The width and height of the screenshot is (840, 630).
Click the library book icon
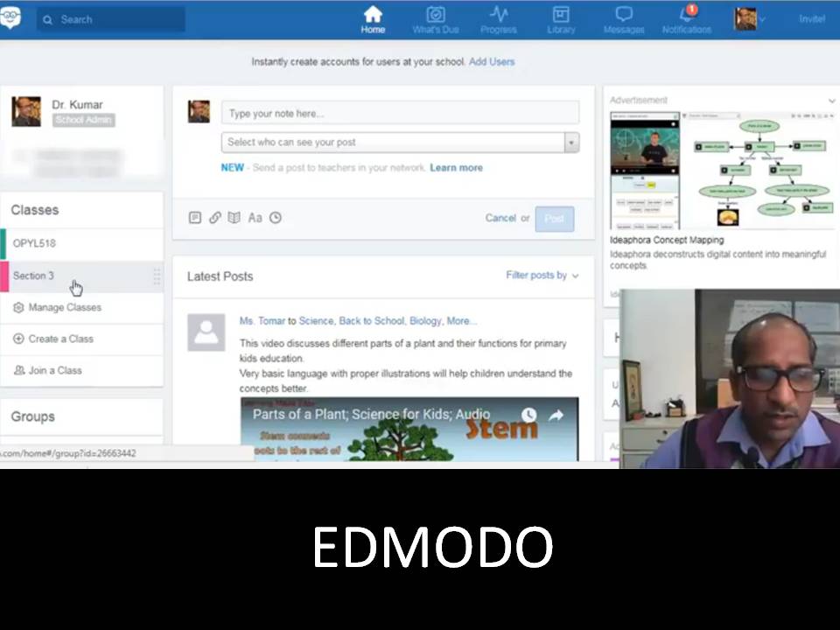[x=234, y=218]
